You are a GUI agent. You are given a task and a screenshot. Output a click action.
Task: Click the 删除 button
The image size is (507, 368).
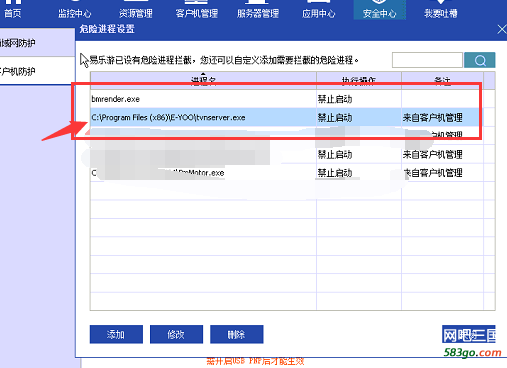point(236,334)
